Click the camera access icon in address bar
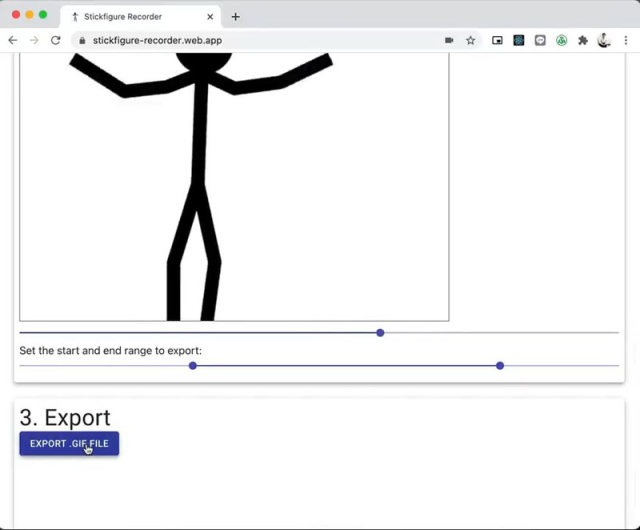Screen dimensions: 640x530 pos(449,40)
